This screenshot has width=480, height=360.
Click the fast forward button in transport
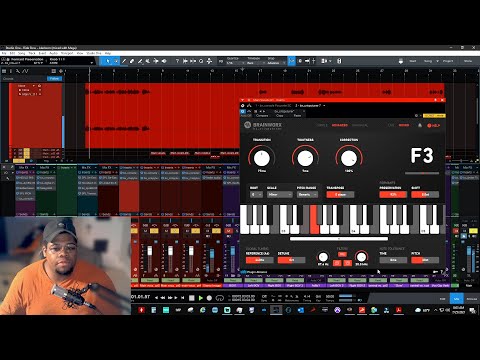[170, 298]
